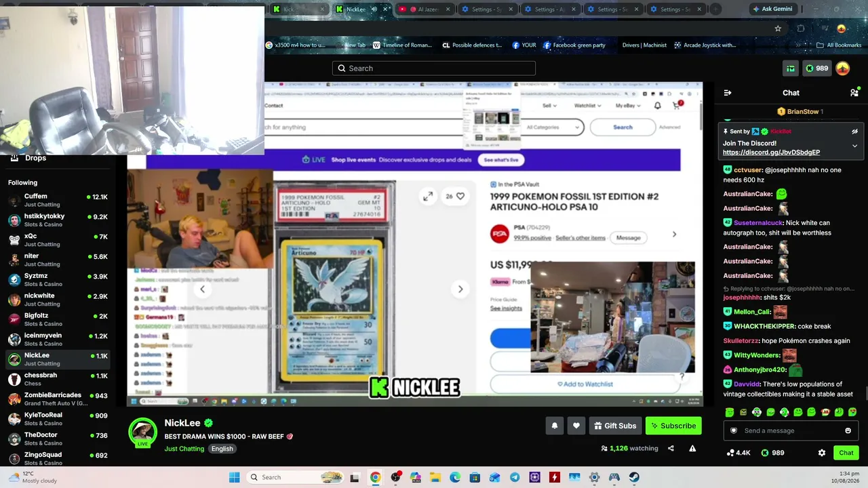Switch to the Al Jazeera browser tab

[424, 9]
